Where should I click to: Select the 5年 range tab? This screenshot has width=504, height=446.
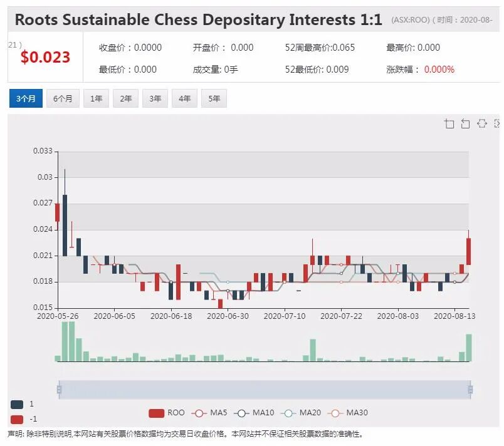214,98
